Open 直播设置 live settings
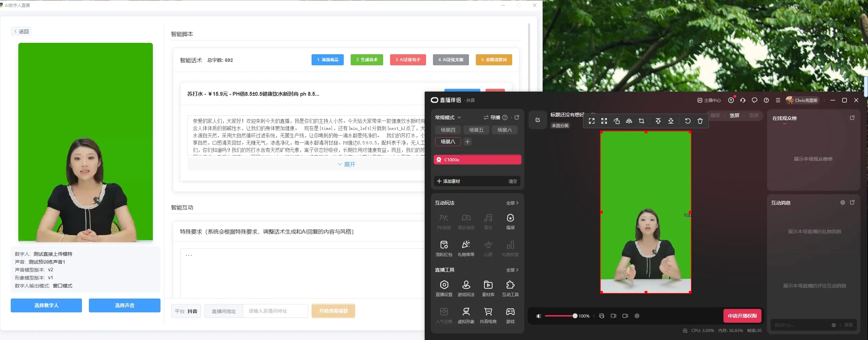 tap(444, 289)
